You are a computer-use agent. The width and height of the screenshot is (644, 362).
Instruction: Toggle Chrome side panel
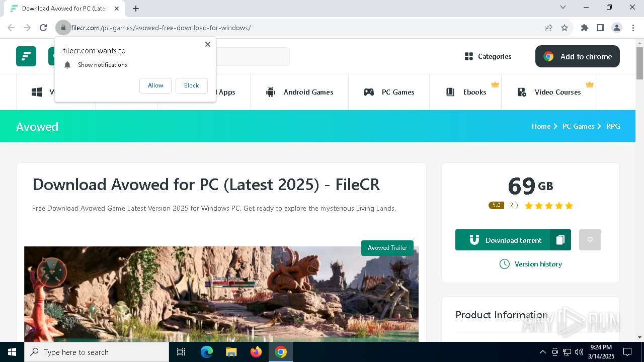coord(601,28)
